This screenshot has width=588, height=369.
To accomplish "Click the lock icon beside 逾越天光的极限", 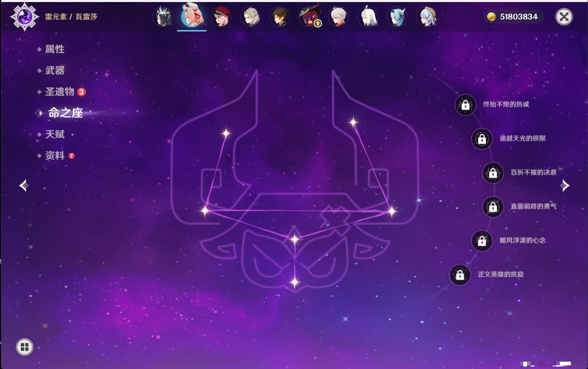I will 482,139.
